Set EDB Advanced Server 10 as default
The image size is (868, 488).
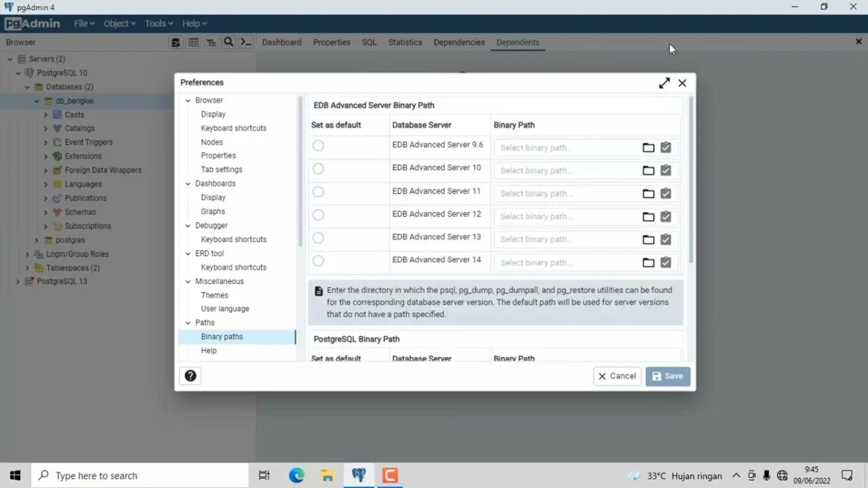[318, 169]
